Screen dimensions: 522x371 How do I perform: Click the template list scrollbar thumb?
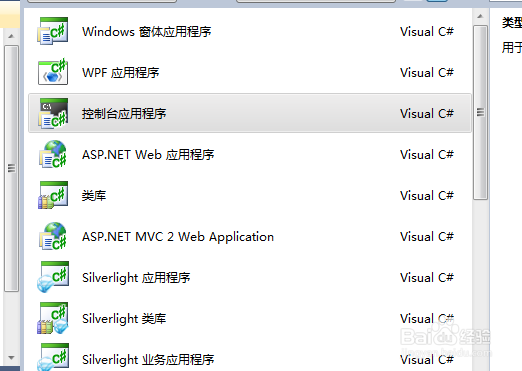tap(480, 113)
